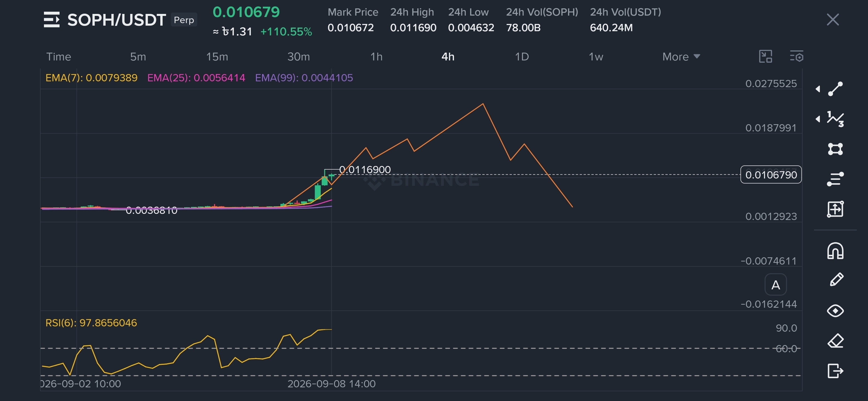Toggle the magnet snap mode
868x401 pixels.
click(835, 251)
